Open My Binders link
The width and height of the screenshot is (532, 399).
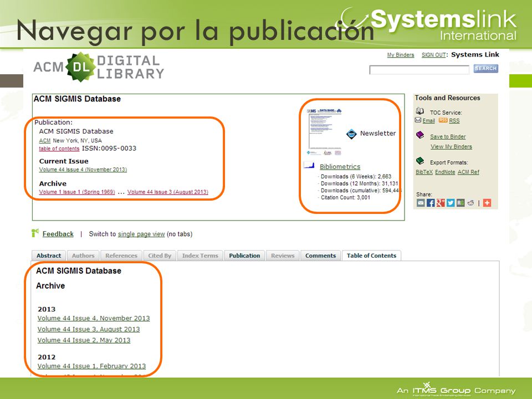click(401, 55)
